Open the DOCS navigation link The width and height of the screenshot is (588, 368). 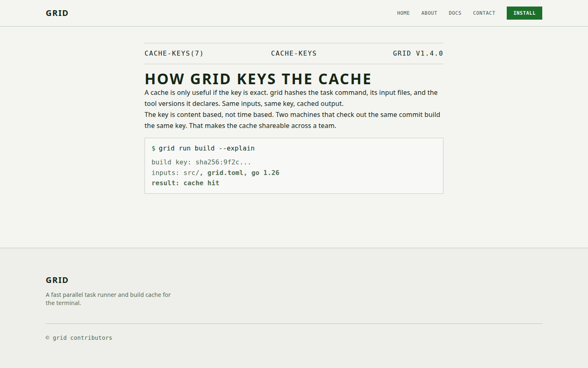455,13
